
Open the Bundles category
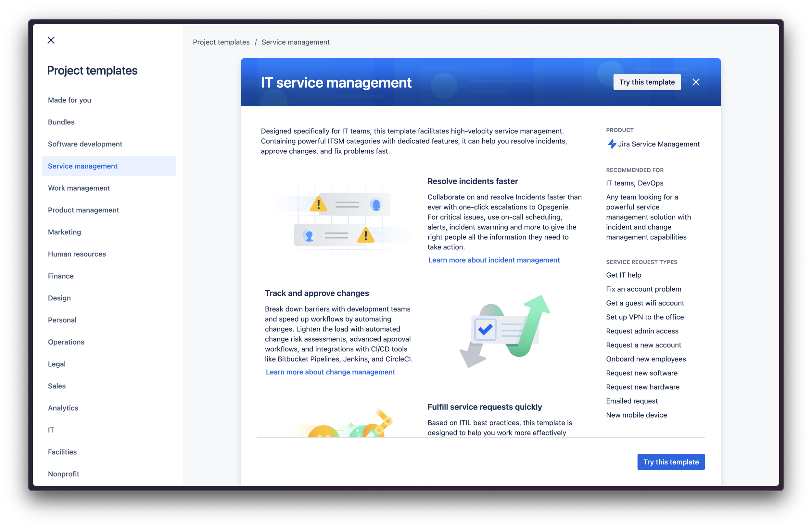tap(61, 122)
